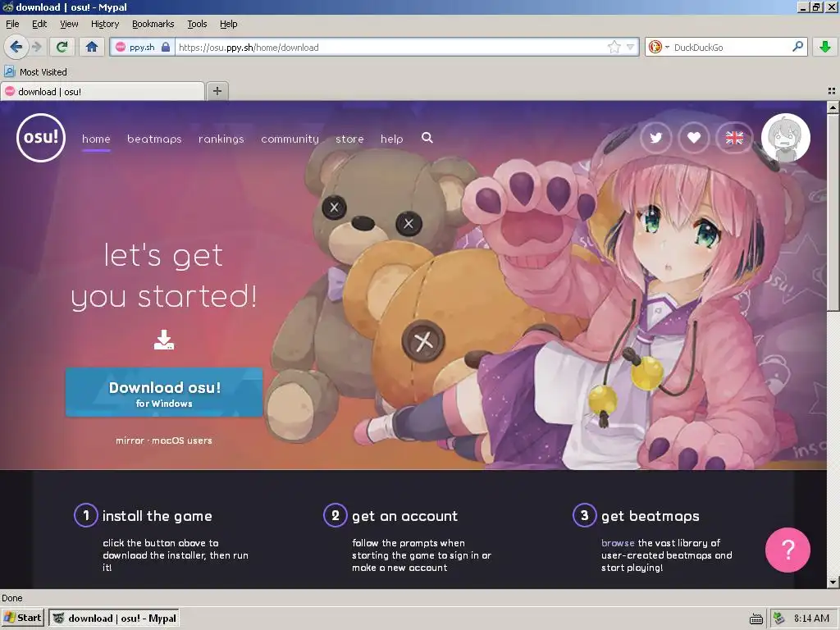Open the beatmaps nav link

click(x=154, y=139)
